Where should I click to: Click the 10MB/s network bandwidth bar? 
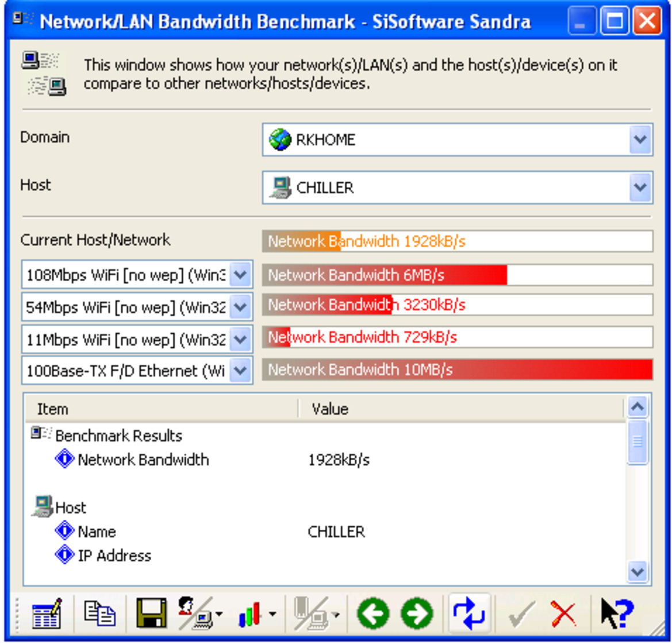click(x=457, y=369)
